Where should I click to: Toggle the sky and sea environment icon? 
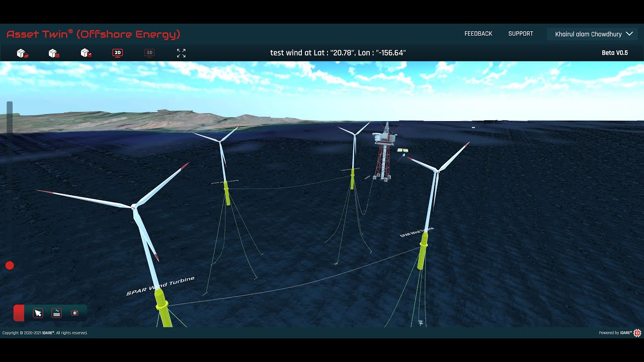[x=57, y=313]
